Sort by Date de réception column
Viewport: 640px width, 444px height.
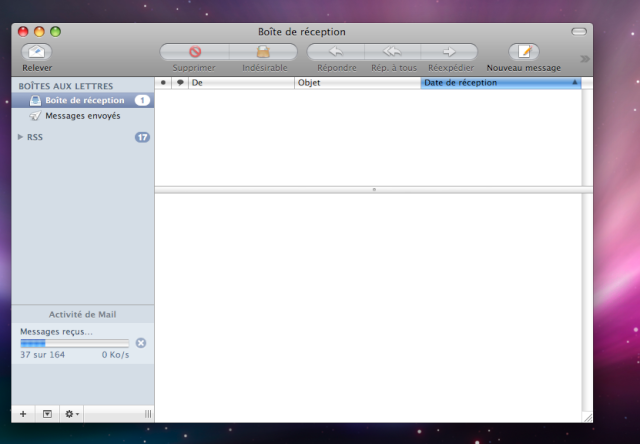point(501,83)
